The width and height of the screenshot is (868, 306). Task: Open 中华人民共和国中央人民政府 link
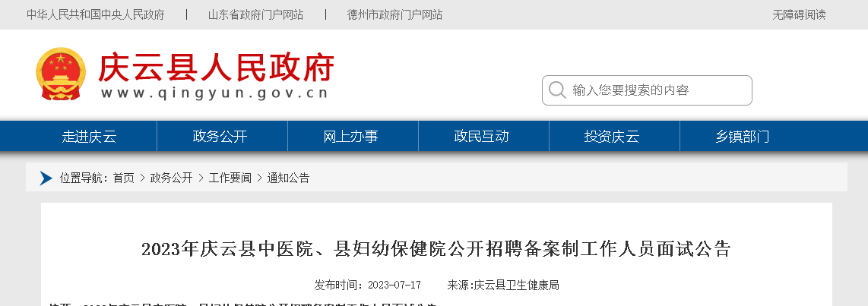point(95,15)
